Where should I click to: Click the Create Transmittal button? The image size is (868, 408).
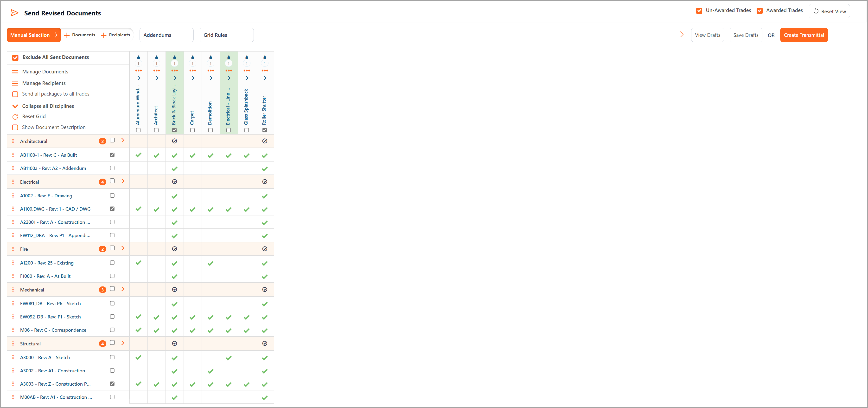point(804,35)
